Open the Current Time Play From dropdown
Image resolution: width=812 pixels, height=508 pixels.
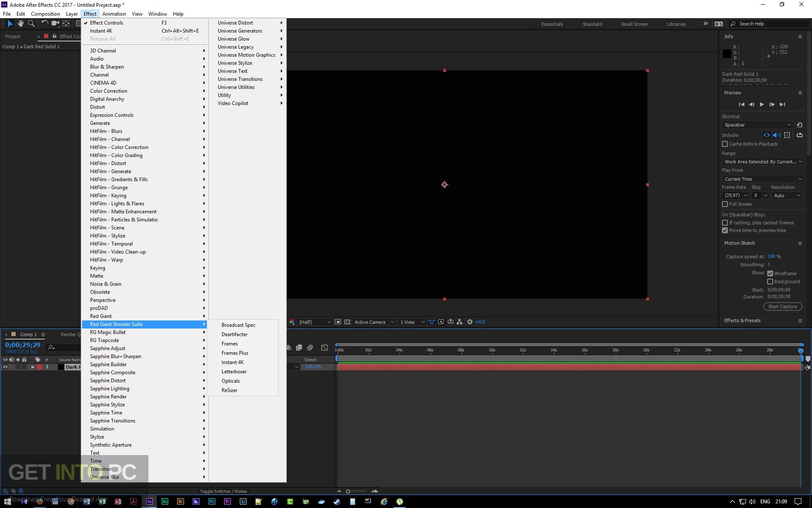pos(763,179)
